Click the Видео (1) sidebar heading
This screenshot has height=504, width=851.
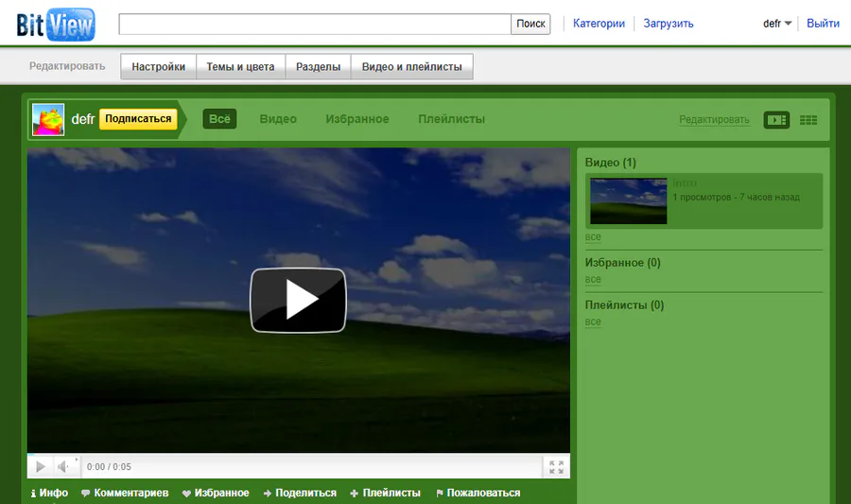[x=611, y=163]
